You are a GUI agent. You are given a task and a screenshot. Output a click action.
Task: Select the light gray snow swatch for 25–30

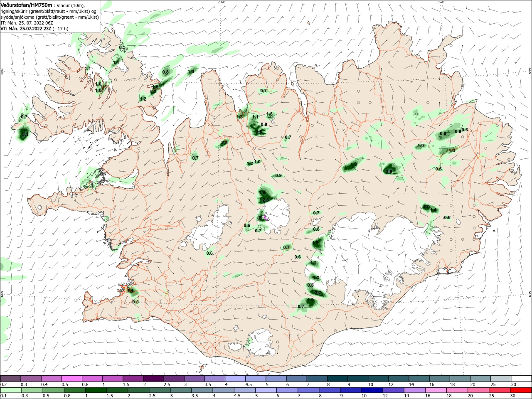(x=501, y=379)
